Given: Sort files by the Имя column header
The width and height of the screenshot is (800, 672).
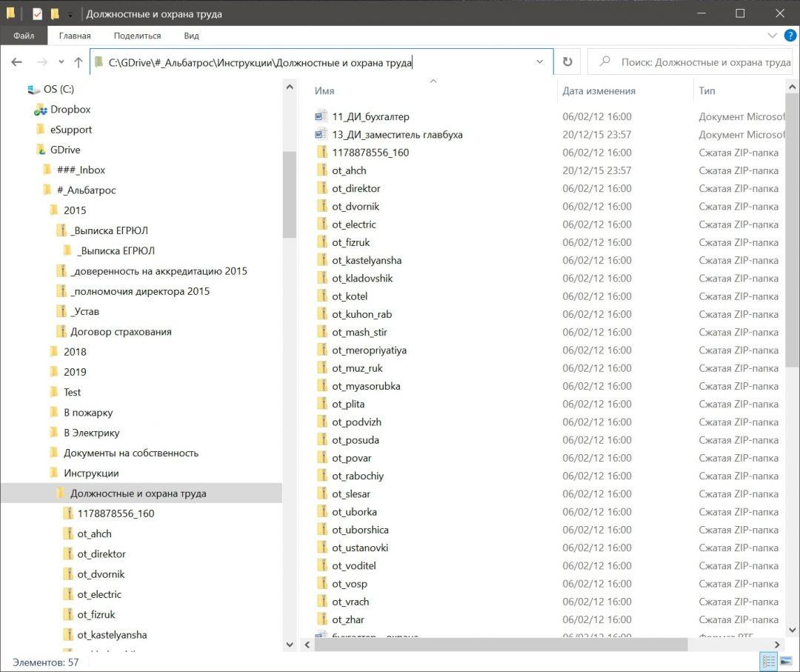Looking at the screenshot, I should tap(324, 90).
